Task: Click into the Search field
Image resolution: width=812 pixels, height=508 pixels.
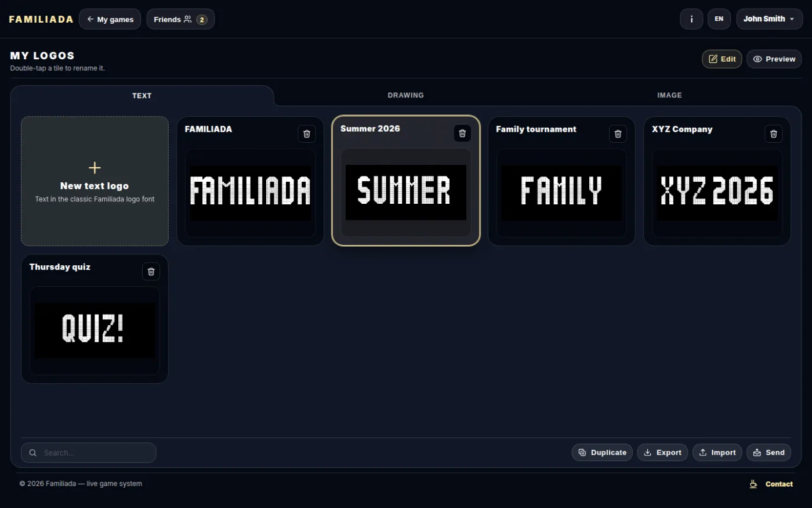Action: pyautogui.click(x=89, y=453)
